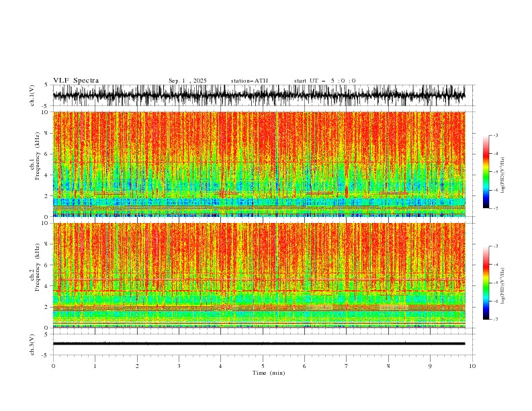Click the ch.1 colorbar "log(PSD)(V²/Hz)" label

tap(502, 175)
